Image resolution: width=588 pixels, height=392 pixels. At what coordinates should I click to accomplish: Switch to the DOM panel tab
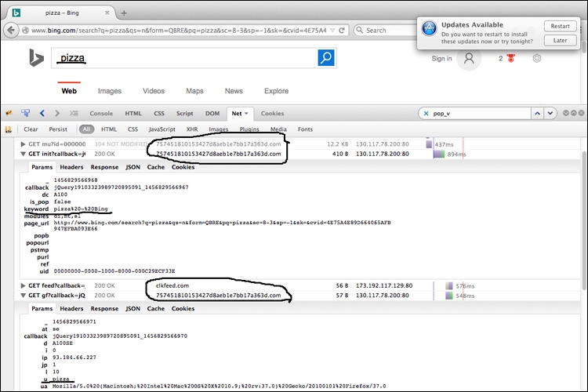[x=212, y=113]
